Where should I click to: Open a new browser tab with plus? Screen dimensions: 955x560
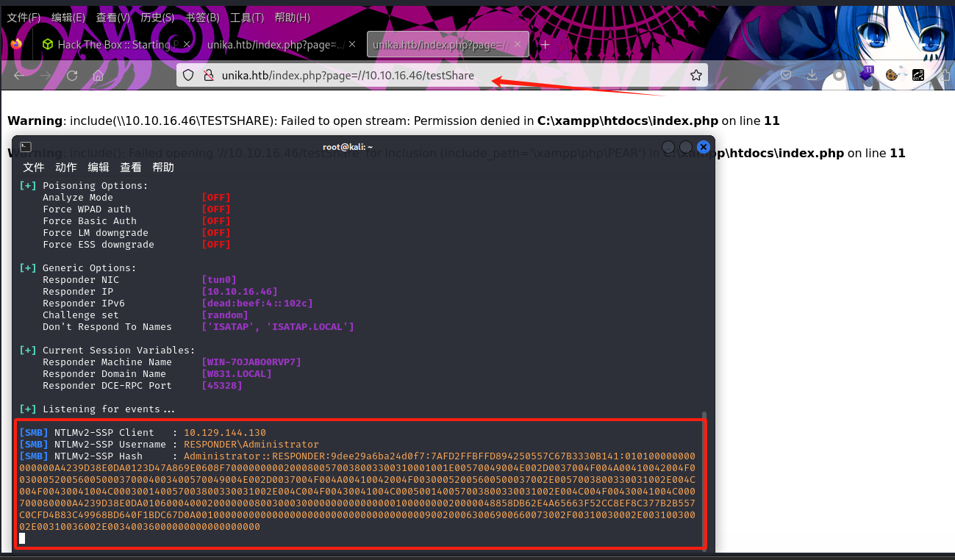pos(545,44)
